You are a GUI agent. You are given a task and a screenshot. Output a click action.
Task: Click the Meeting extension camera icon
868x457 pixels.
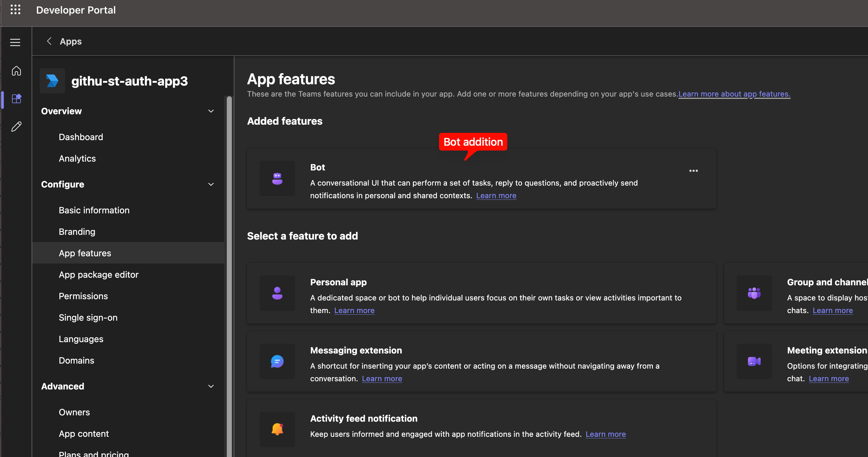[x=754, y=361]
